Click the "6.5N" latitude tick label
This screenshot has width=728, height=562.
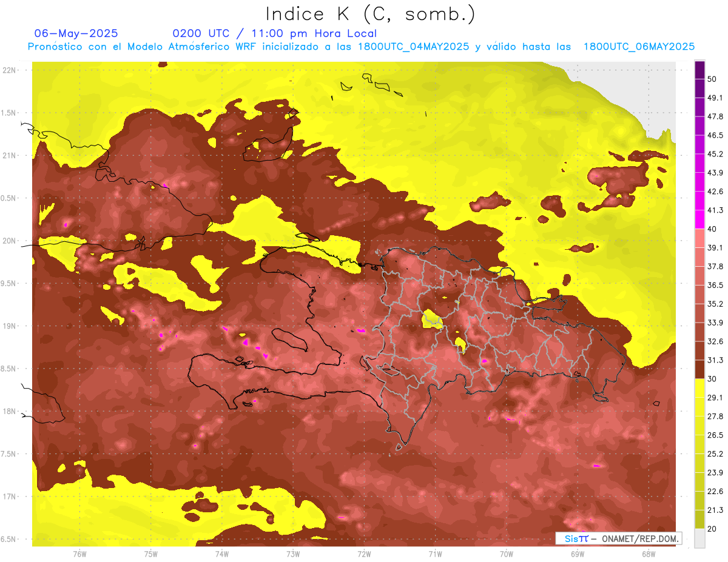[x=9, y=539]
